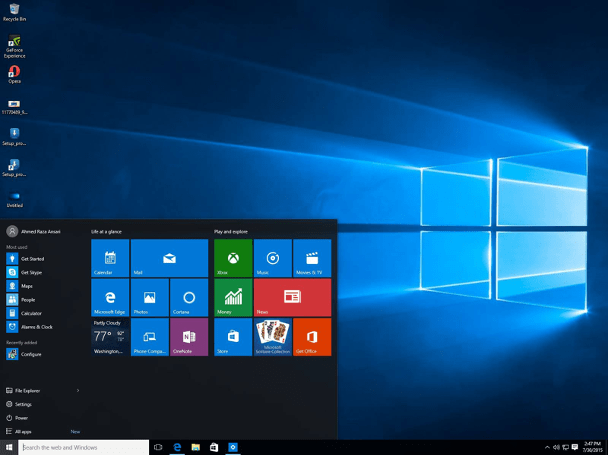This screenshot has width=608, height=456.
Task: Open the Settings app taskbar icon
Action: [x=233, y=447]
